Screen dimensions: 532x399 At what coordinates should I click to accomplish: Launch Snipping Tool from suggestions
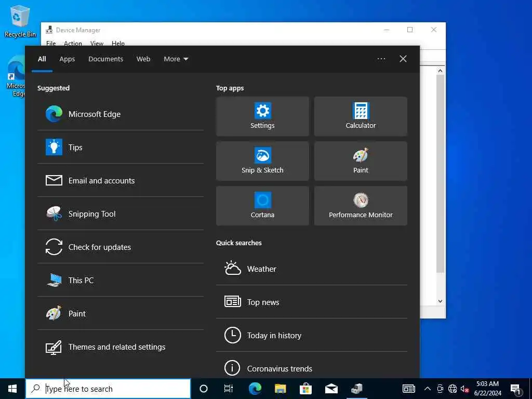pyautogui.click(x=121, y=214)
